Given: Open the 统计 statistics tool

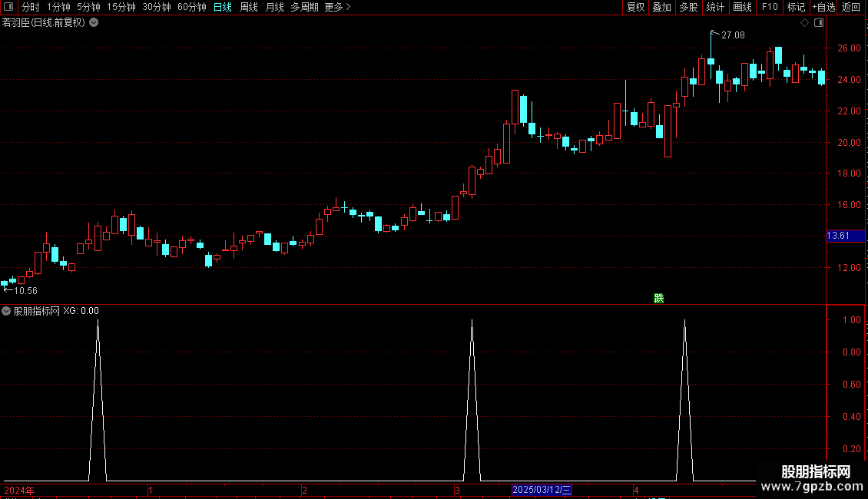Looking at the screenshot, I should tap(715, 7).
